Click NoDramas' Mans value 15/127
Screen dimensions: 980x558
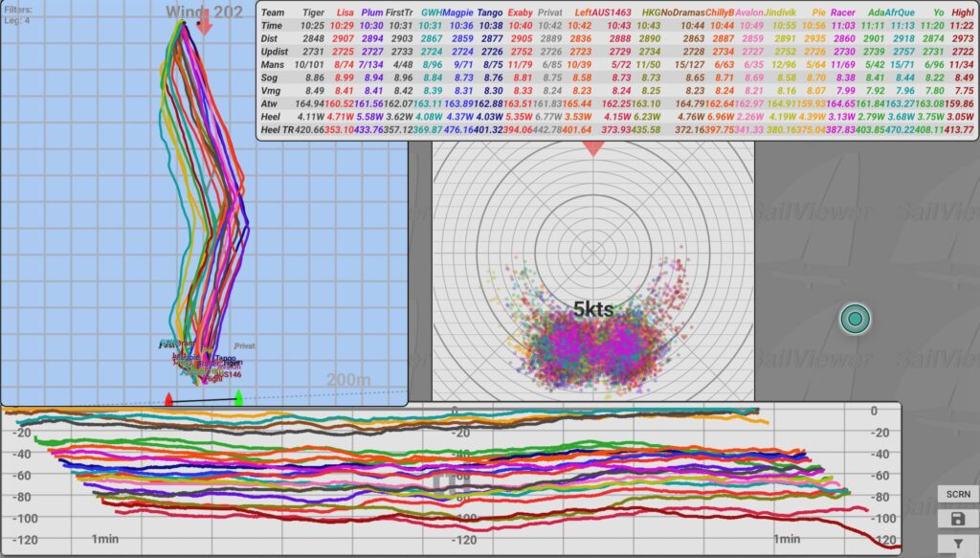[689, 64]
